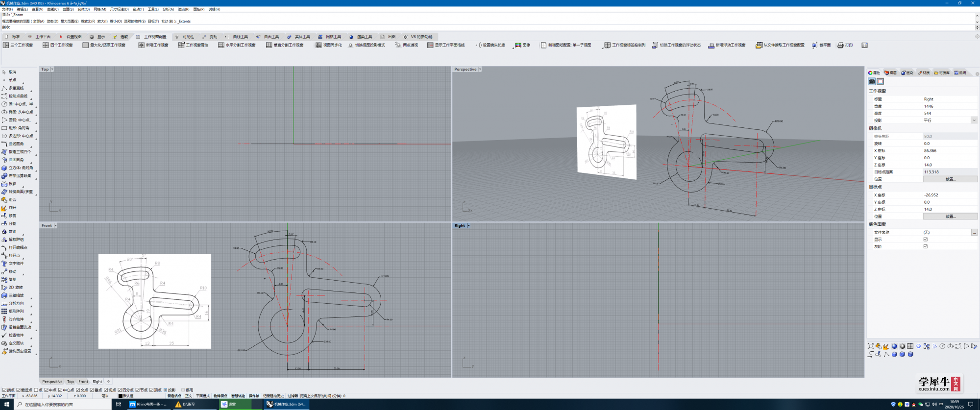Toggle the 显示 background bitmap checkbox
The height and width of the screenshot is (410, 980).
pyautogui.click(x=926, y=240)
